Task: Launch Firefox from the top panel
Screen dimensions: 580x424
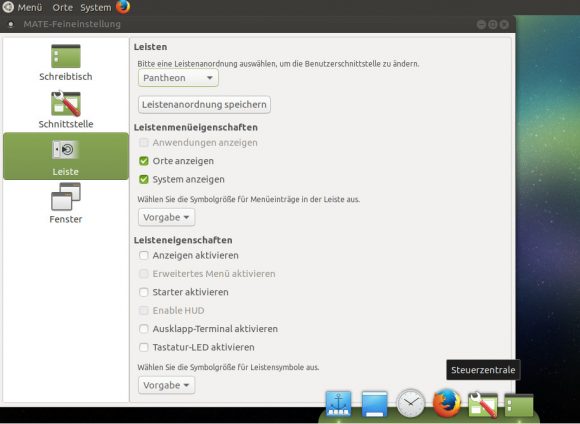Action: (x=123, y=7)
